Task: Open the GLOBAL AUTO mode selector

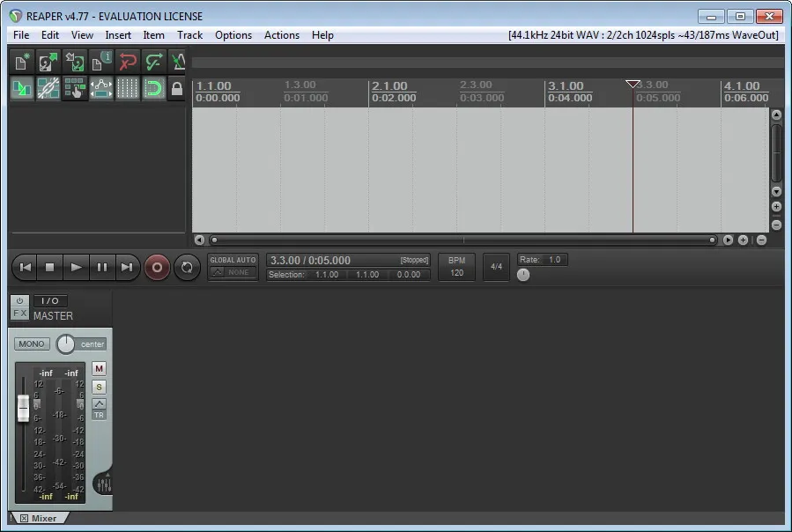Action: 233,267
